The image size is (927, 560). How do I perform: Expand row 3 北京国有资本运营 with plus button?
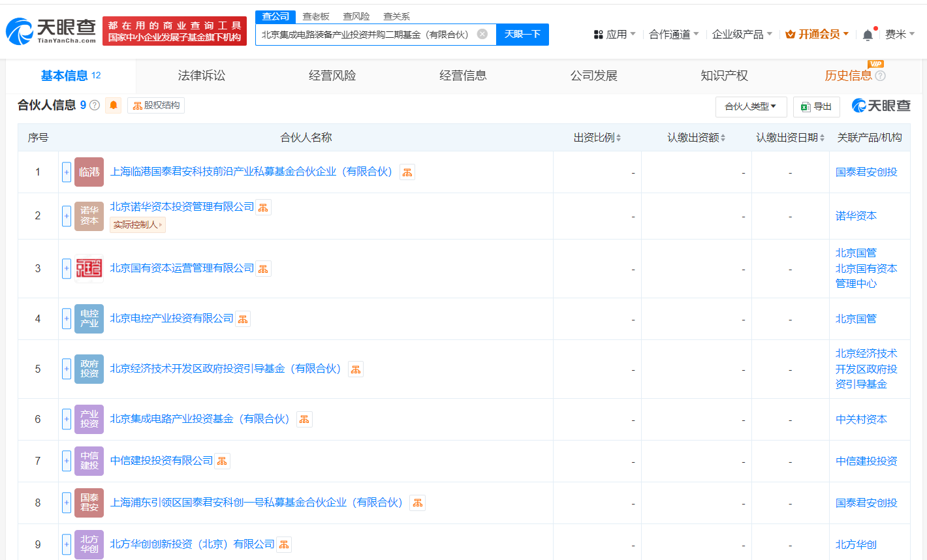tap(67, 268)
